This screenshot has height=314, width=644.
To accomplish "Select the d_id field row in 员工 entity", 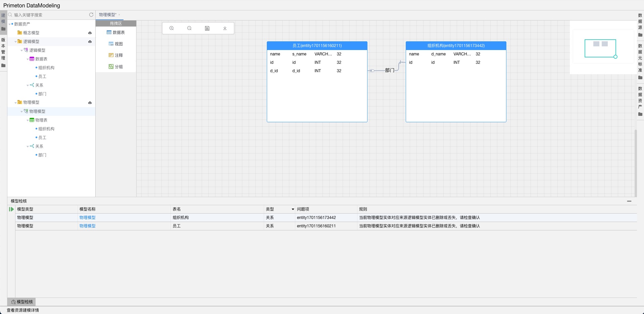I will (317, 71).
